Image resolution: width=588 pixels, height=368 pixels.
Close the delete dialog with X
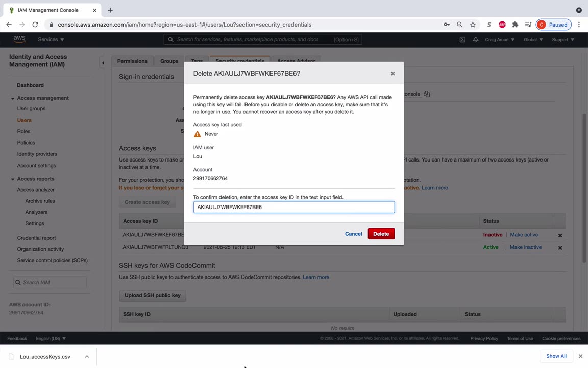point(393,73)
